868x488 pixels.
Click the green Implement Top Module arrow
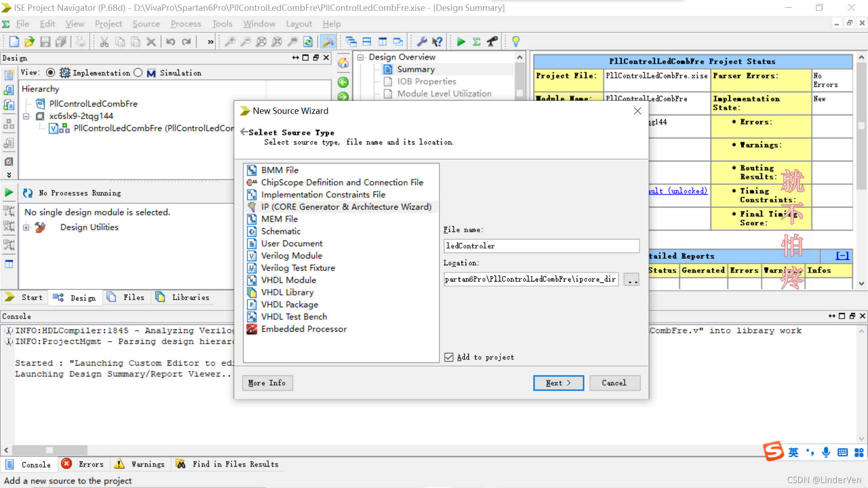[x=461, y=42]
